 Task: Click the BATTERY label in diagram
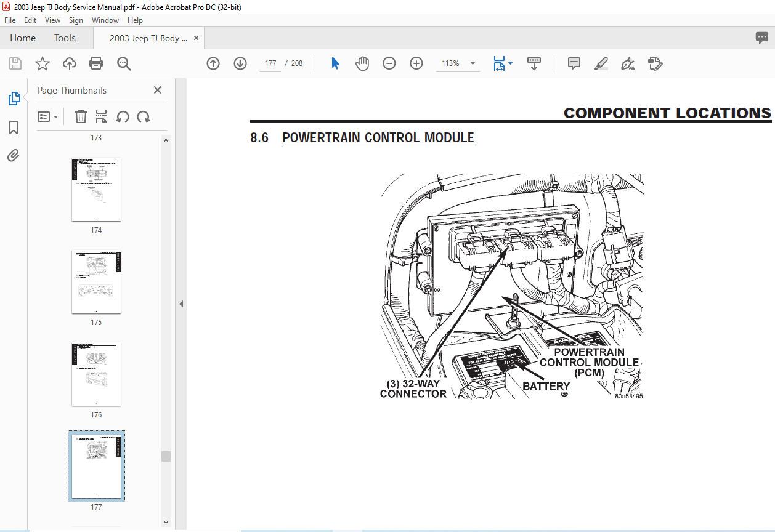(546, 386)
